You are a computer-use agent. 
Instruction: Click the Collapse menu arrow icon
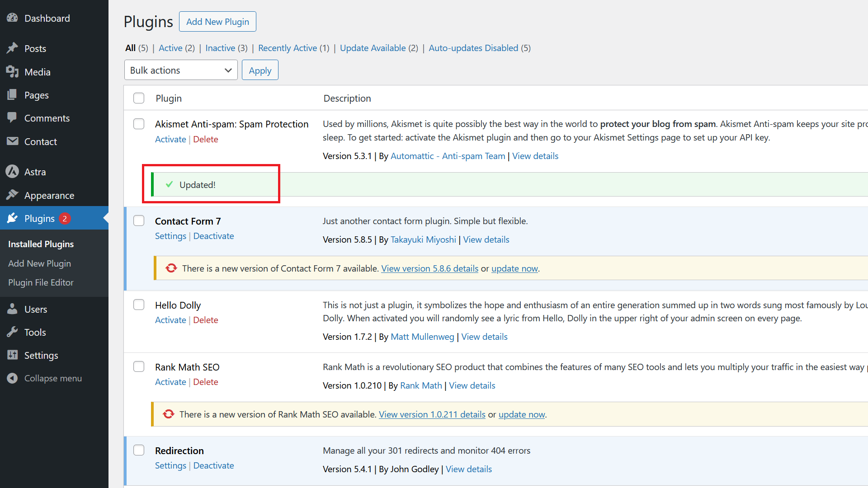click(x=12, y=378)
